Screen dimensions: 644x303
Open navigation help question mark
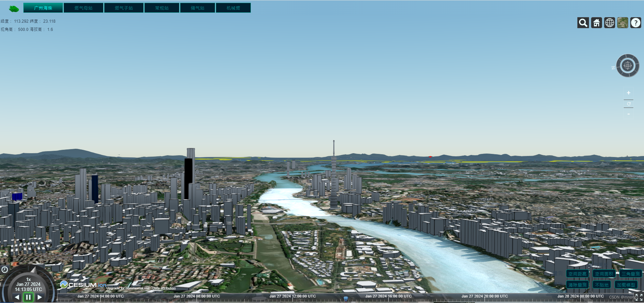click(x=636, y=23)
